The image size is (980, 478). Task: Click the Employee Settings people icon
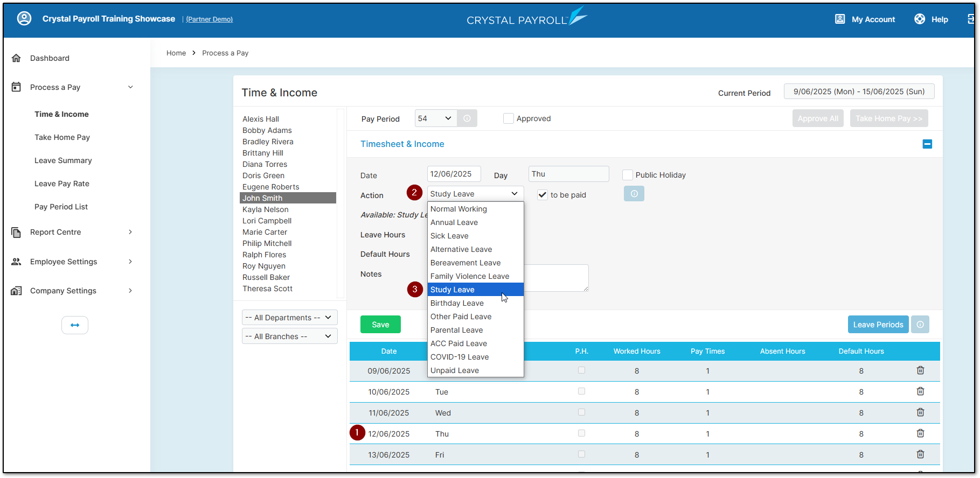(16, 262)
